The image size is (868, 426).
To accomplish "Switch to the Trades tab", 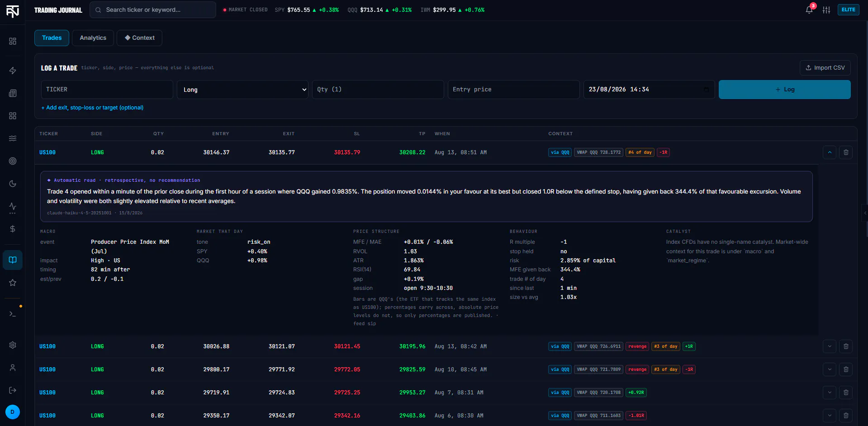I will click(x=52, y=38).
